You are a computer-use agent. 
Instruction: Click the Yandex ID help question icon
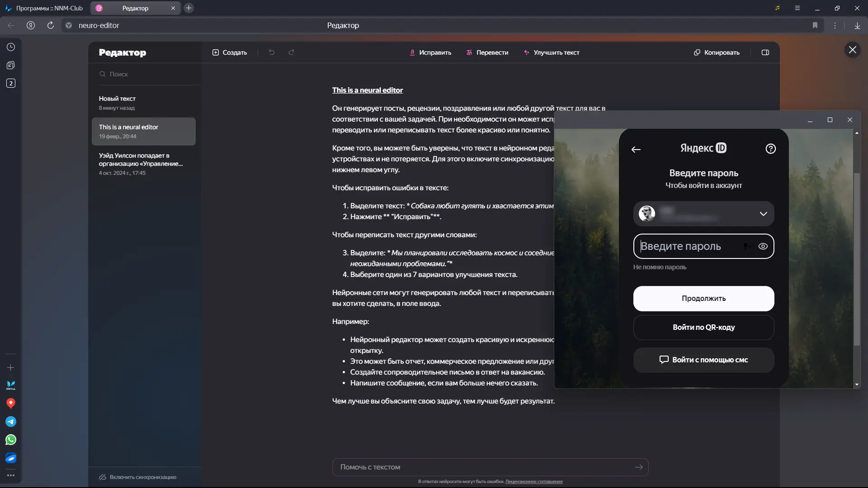(x=771, y=149)
